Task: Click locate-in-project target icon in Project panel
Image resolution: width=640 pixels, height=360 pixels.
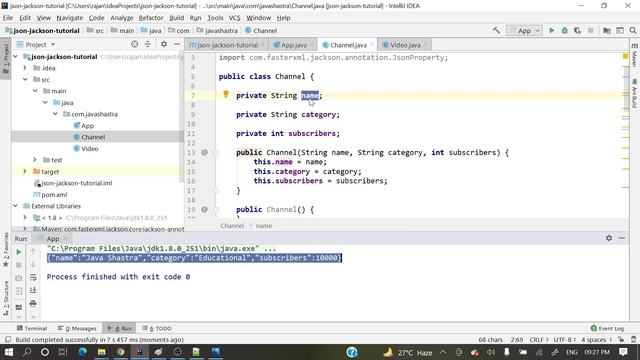Action: pos(134,44)
